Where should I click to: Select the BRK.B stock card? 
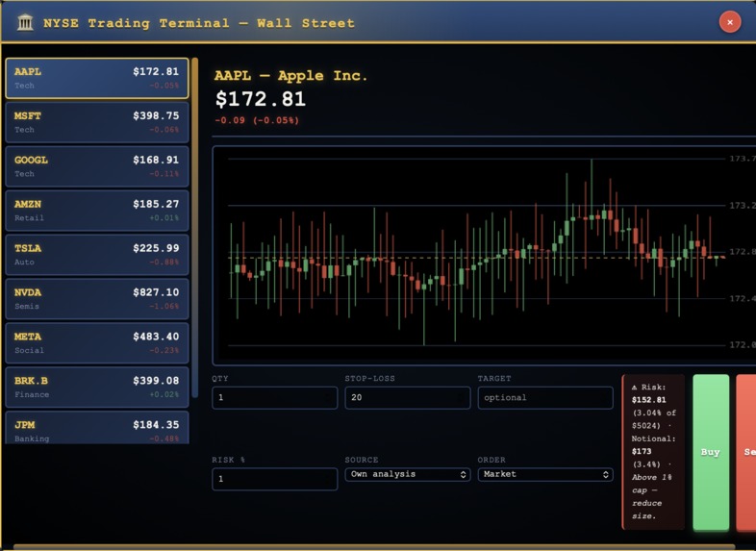[x=97, y=388]
